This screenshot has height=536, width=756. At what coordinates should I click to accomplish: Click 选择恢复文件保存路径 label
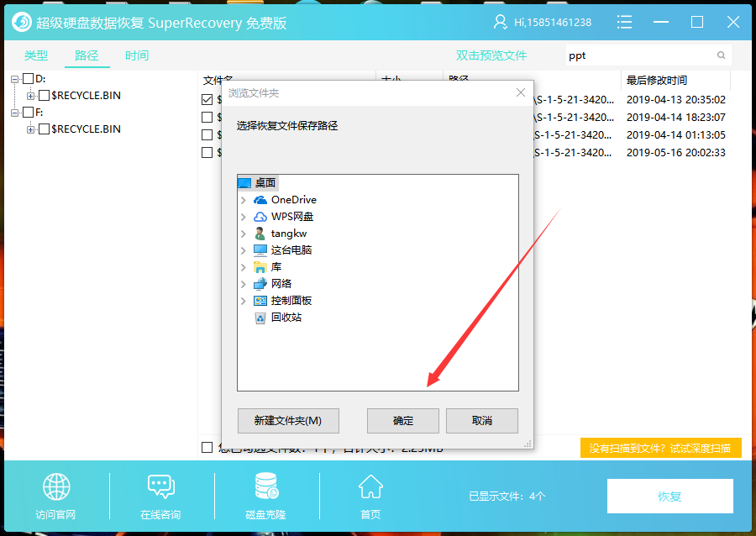pyautogui.click(x=287, y=126)
